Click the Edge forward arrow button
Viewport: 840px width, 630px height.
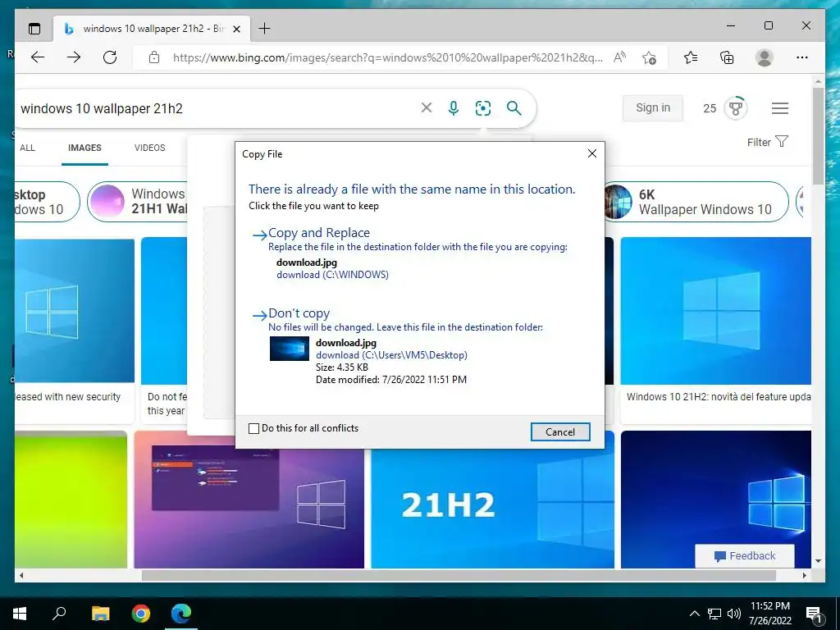[74, 57]
